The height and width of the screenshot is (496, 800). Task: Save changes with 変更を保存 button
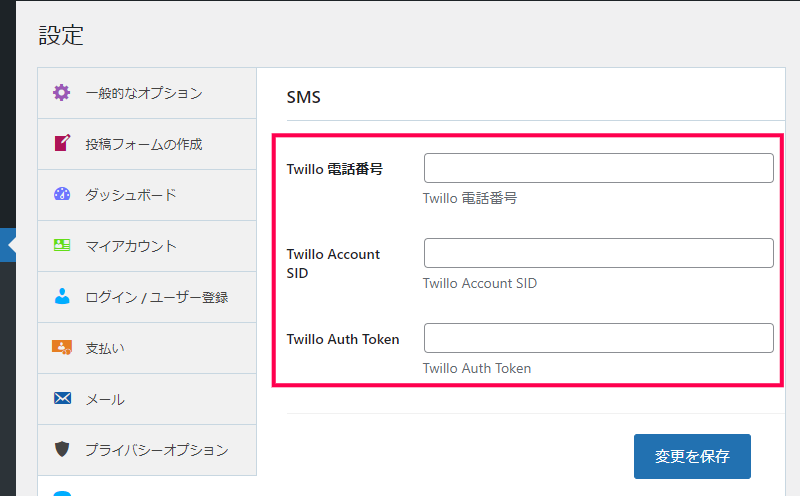[x=692, y=456]
